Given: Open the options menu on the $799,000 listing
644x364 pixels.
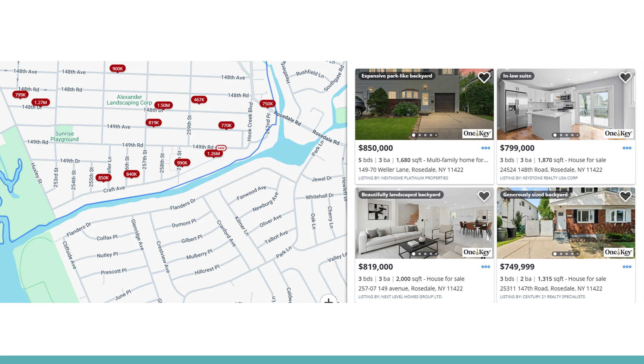Looking at the screenshot, I should (627, 148).
